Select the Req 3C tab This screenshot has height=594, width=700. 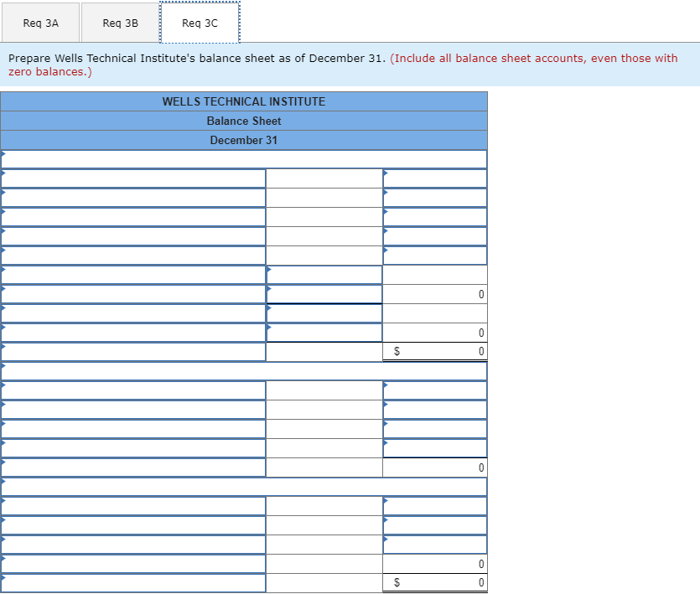(x=200, y=23)
